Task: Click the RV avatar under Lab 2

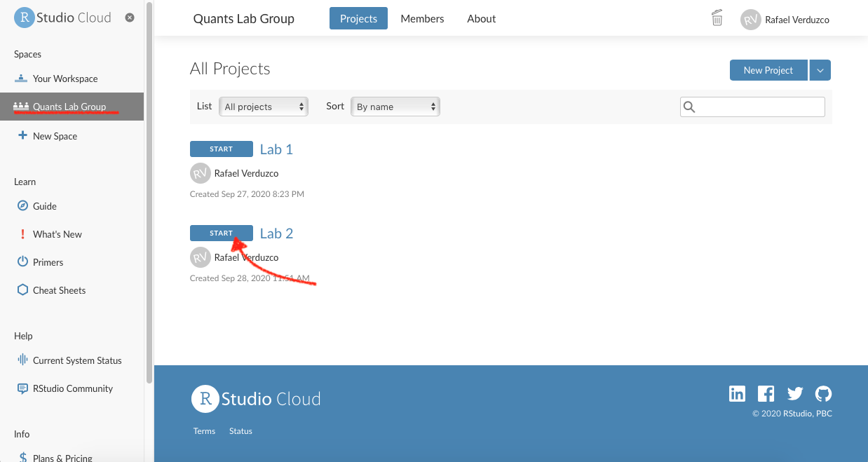Action: click(x=201, y=257)
